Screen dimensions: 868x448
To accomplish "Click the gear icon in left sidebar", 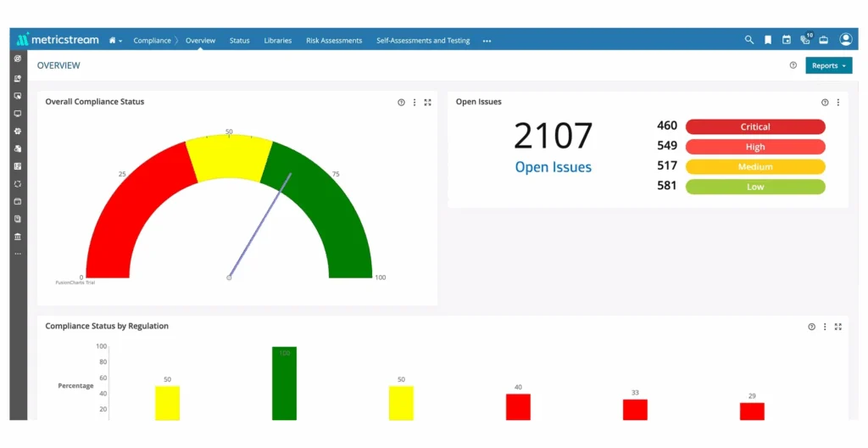I will coord(18,131).
